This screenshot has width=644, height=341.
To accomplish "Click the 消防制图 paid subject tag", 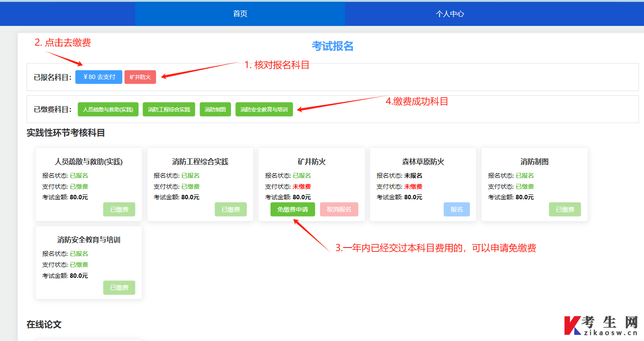I will click(215, 109).
